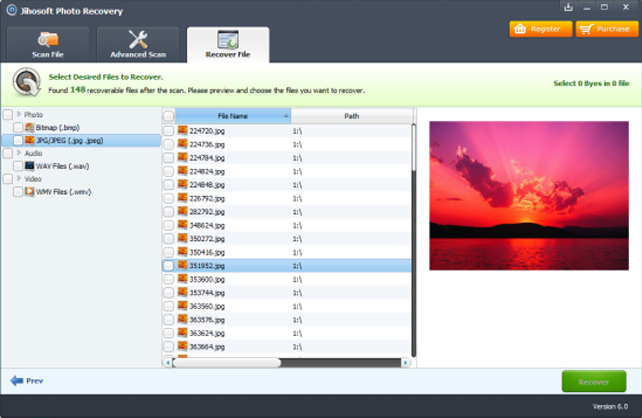642x418 pixels.
Task: Go back using the Prev button
Action: pos(27,381)
